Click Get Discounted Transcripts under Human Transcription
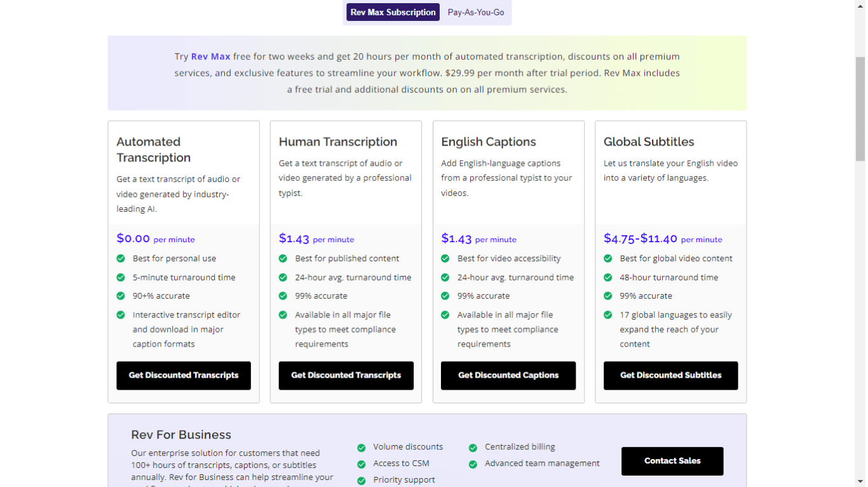This screenshot has height=487, width=868. tap(346, 375)
